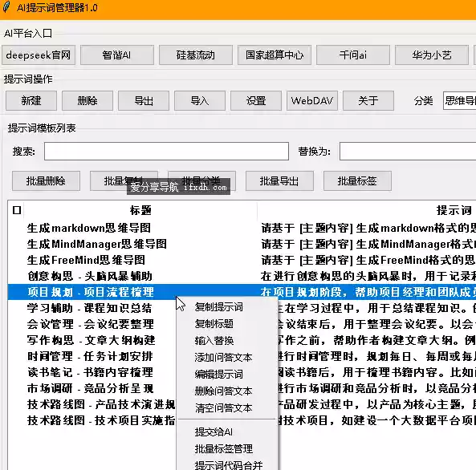
Task: Focus the 搜索 search input field
Action: (x=166, y=151)
